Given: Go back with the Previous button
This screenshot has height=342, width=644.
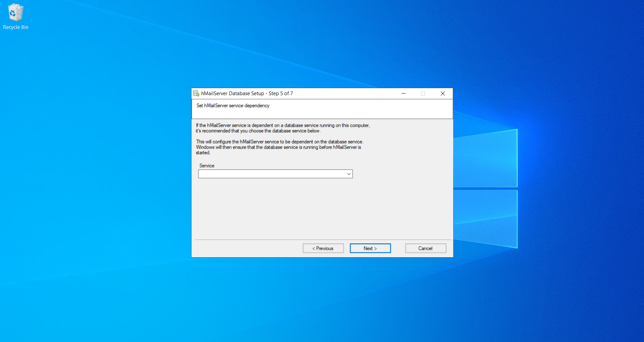Looking at the screenshot, I should pos(323,248).
